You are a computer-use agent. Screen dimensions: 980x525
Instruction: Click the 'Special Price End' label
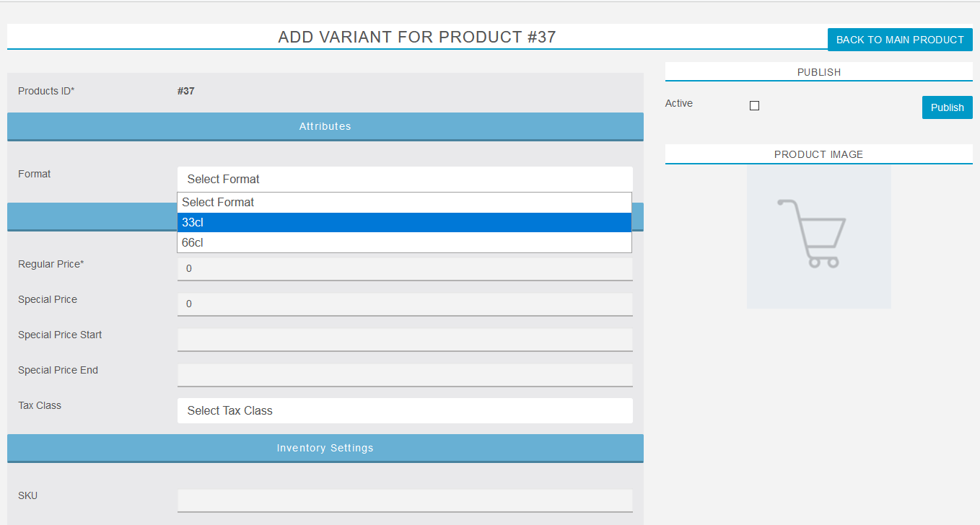[x=58, y=370]
